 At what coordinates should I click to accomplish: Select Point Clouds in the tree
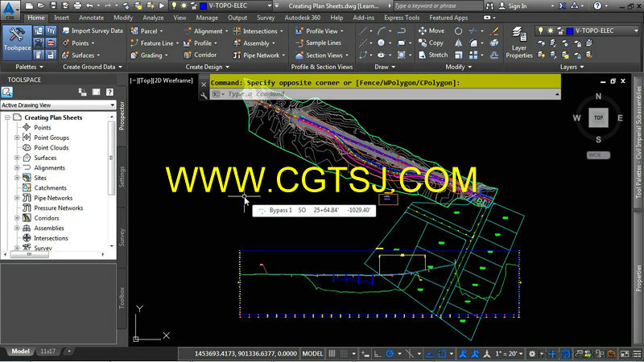coord(51,148)
